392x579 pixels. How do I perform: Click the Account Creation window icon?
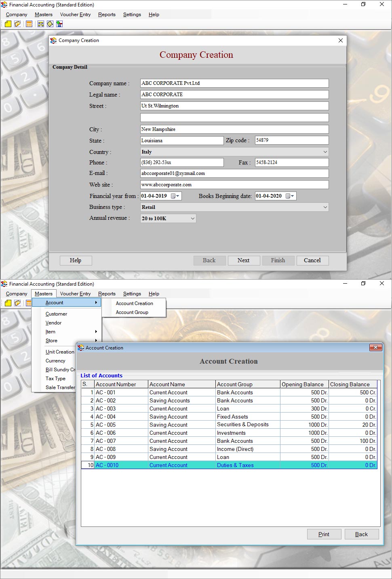82,347
